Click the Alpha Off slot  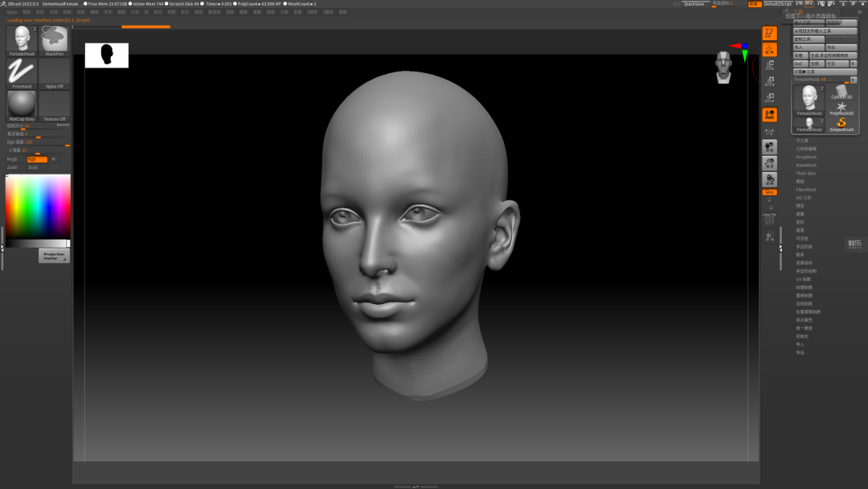[55, 73]
